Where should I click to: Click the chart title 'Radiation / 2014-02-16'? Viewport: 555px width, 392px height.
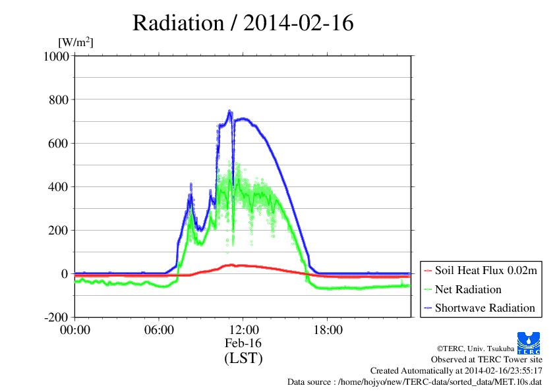(243, 22)
